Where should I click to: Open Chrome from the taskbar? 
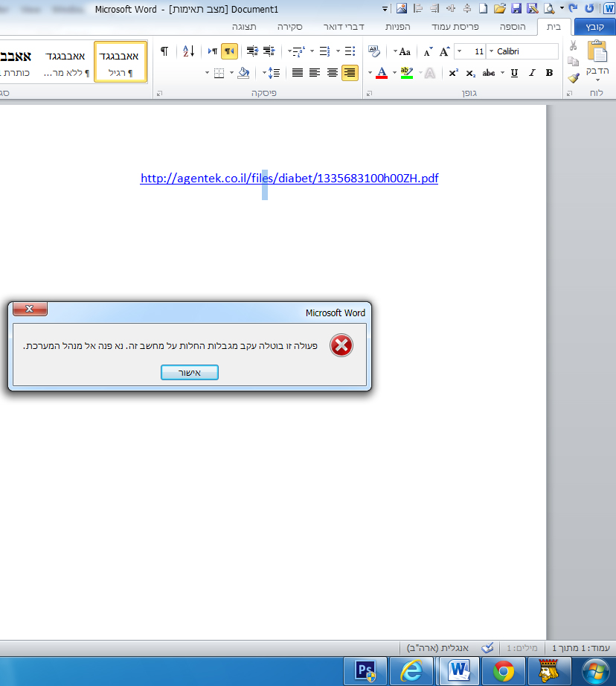point(504,672)
